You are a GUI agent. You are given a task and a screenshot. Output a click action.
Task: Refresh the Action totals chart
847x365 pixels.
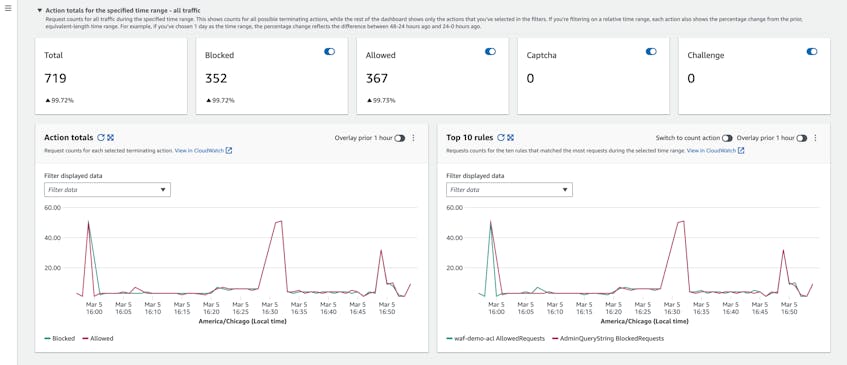101,138
